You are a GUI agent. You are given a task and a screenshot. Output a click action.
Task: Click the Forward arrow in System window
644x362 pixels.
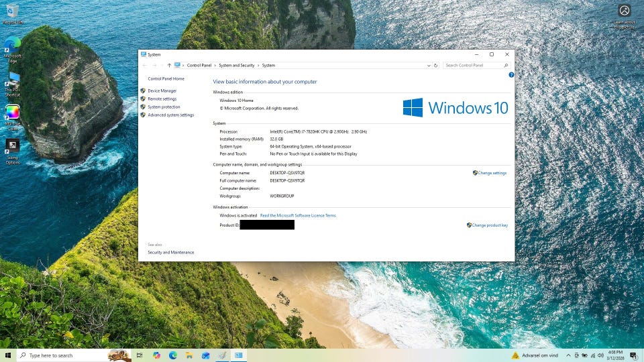pos(154,65)
